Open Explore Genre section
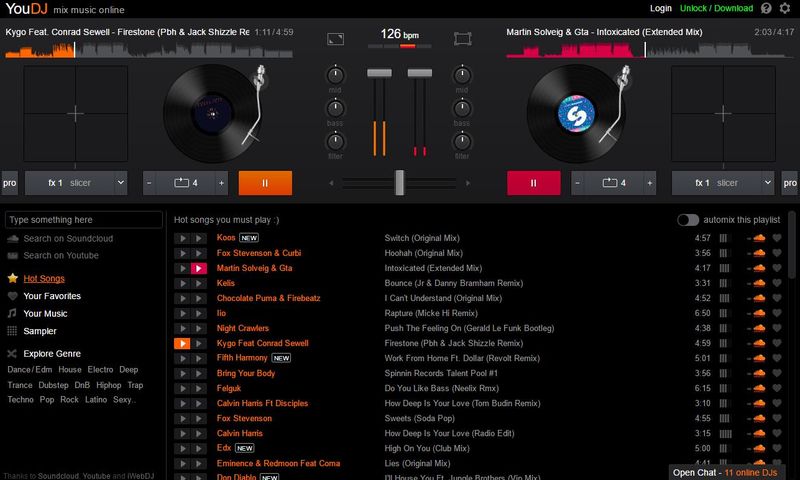 tap(52, 353)
